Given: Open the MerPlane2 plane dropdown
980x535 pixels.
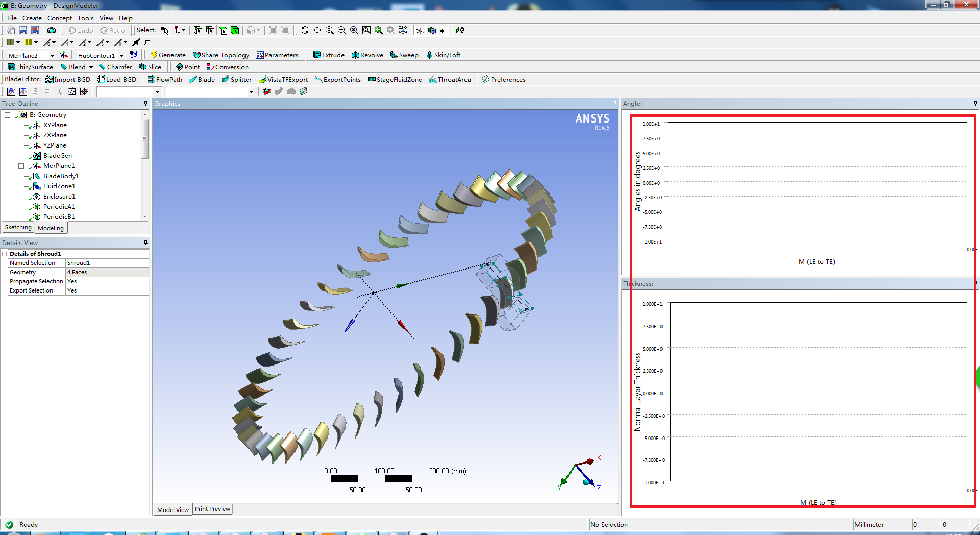Looking at the screenshot, I should click(x=52, y=56).
